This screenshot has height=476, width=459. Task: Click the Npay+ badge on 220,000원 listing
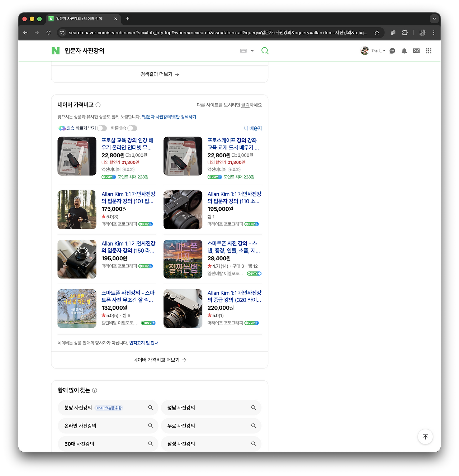coord(252,323)
